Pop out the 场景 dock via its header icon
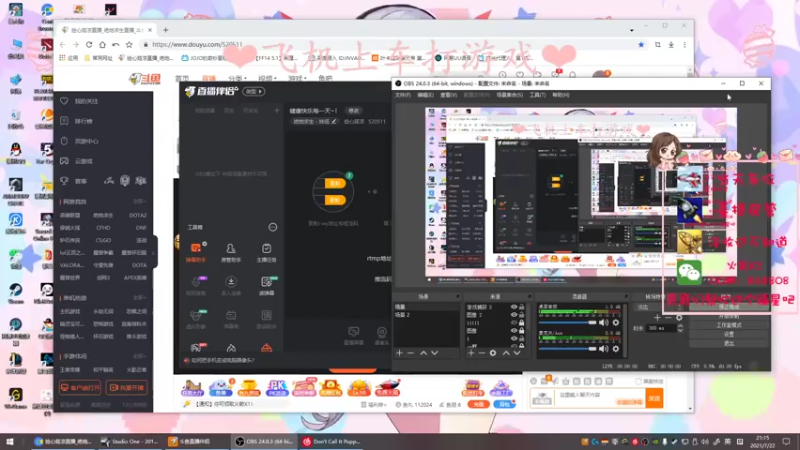 458,296
